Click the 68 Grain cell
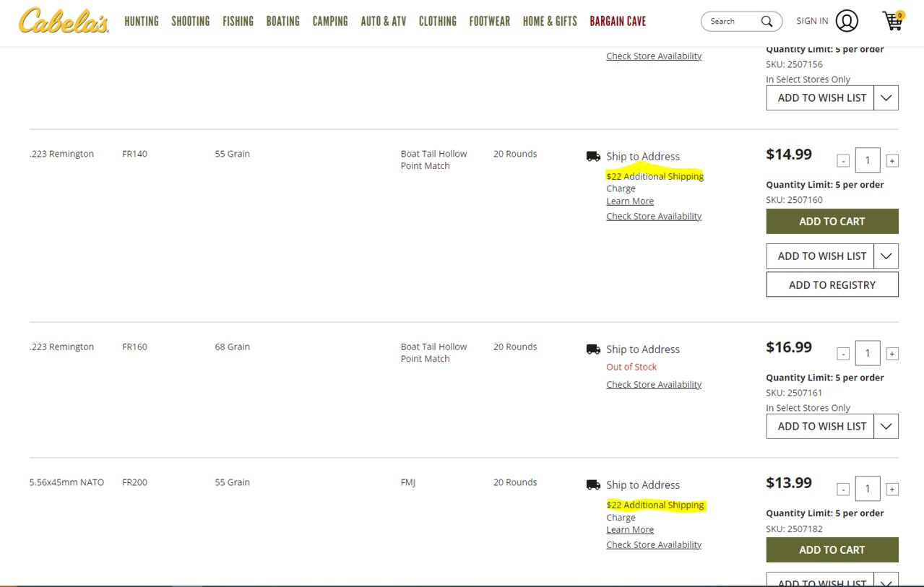The image size is (924, 587). click(232, 347)
